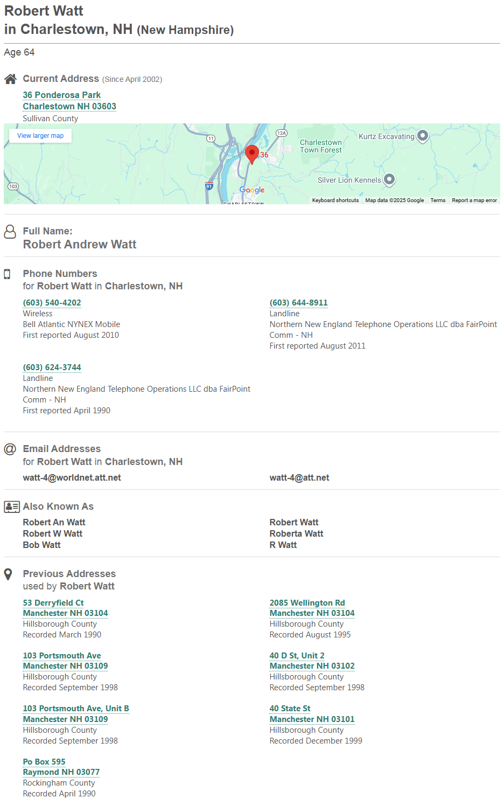The height and width of the screenshot is (812, 504).
Task: Open the Po Box 595 Raymond address
Action: pos(44,762)
